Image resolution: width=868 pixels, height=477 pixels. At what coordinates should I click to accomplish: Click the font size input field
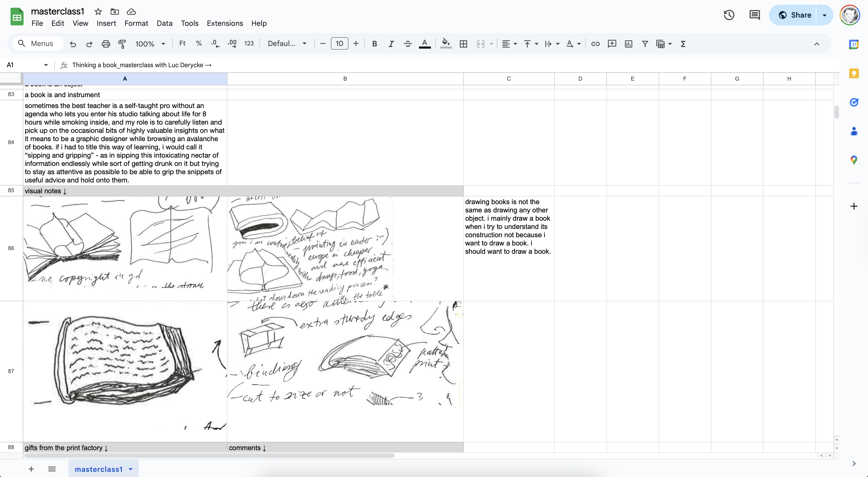(339, 44)
